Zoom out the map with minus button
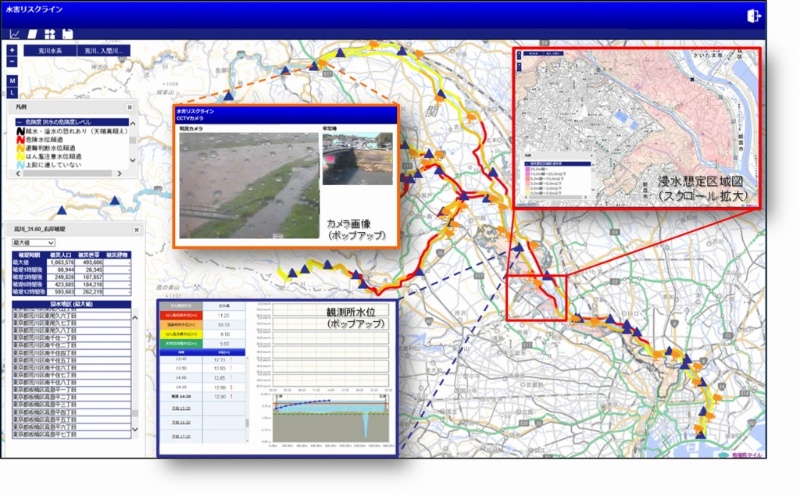This screenshot has width=800, height=496. click(11, 61)
